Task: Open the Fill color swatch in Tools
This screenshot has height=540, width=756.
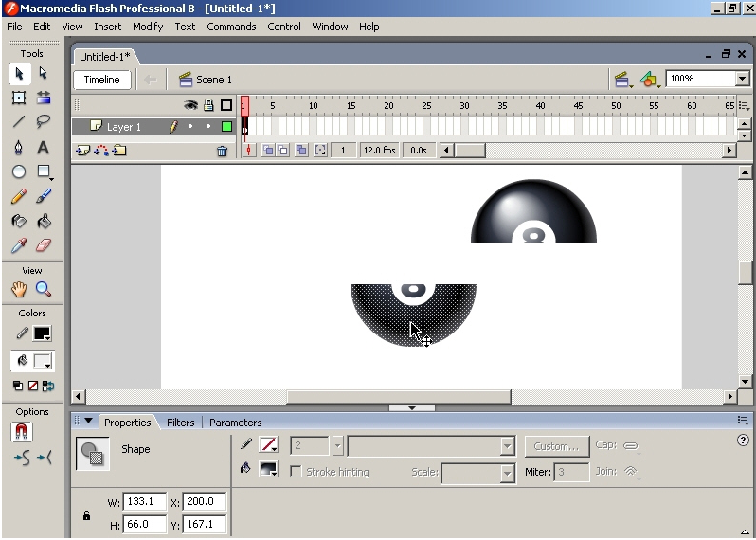Action: 42,362
